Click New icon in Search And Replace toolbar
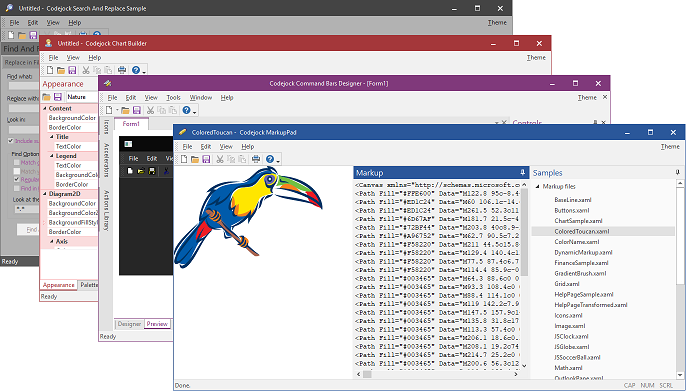687x392 pixels. tap(11, 35)
